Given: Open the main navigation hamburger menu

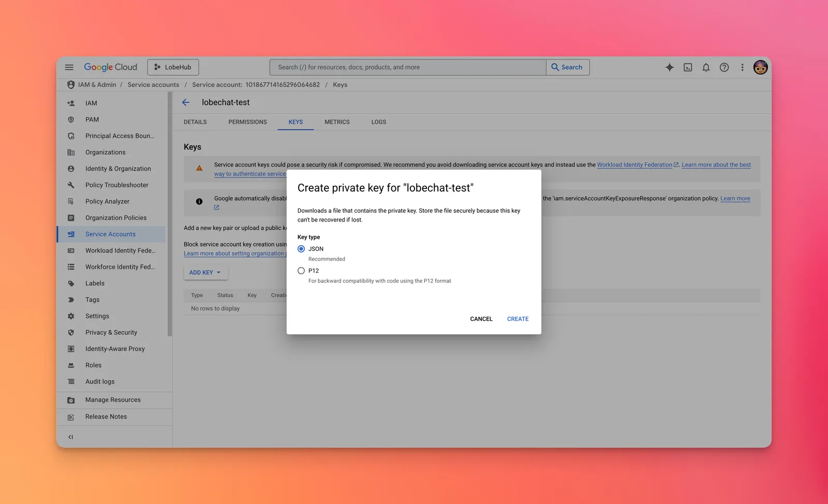Looking at the screenshot, I should click(x=69, y=67).
